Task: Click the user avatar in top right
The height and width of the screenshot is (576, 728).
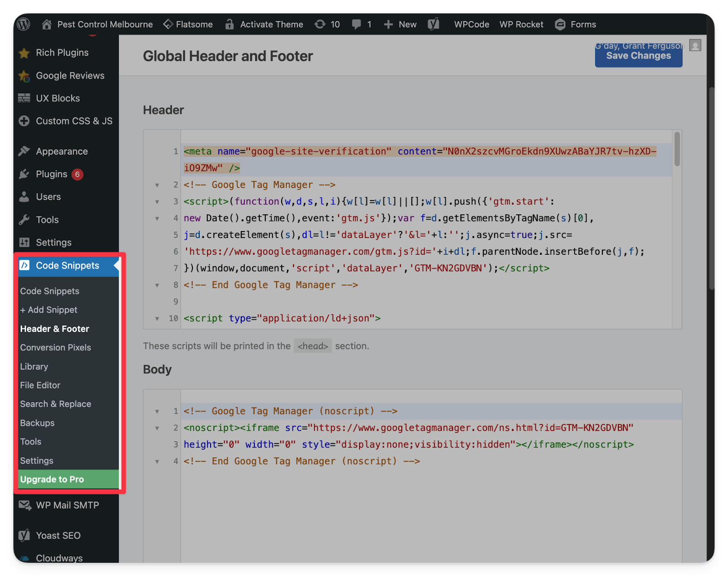Action: [695, 45]
